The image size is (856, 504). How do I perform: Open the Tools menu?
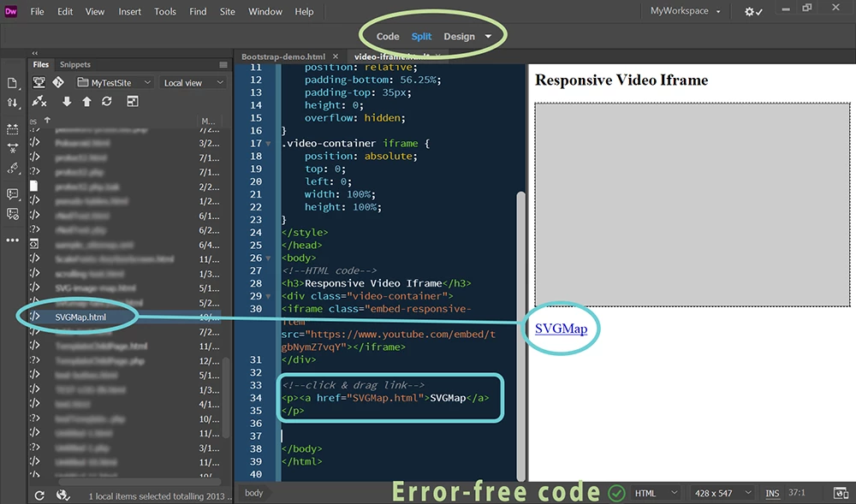point(165,11)
